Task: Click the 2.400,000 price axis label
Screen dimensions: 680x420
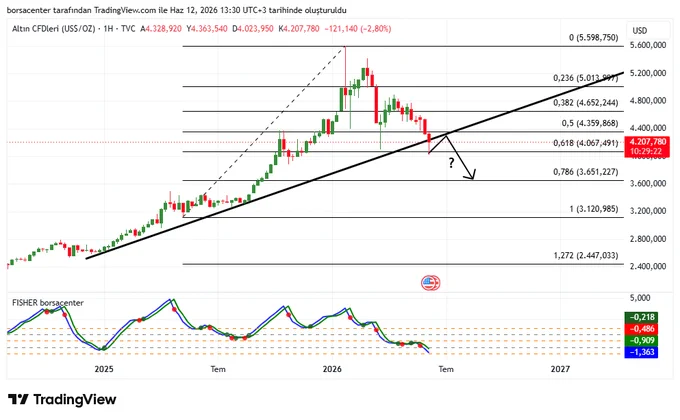Action: point(648,266)
